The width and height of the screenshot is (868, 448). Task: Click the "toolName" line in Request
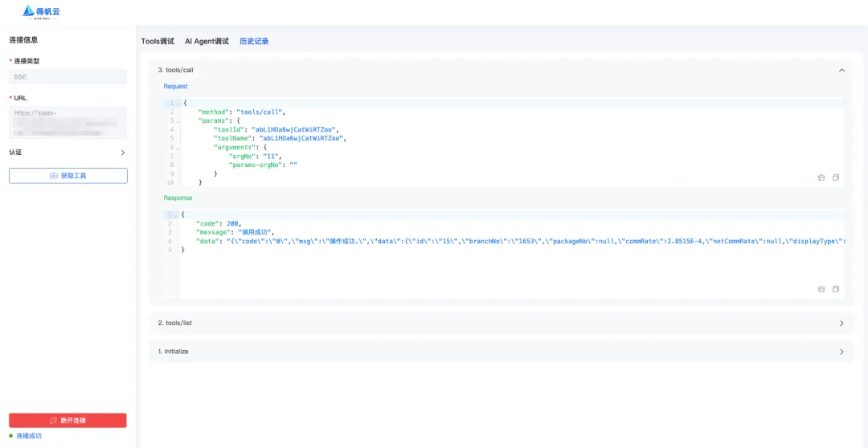280,138
